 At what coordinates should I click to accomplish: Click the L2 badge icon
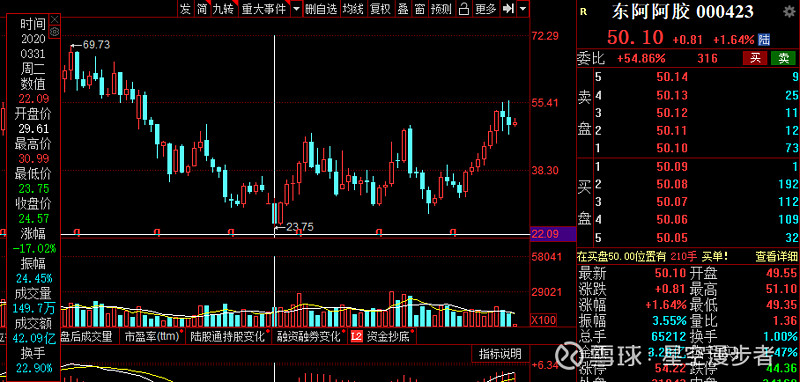pyautogui.click(x=356, y=337)
